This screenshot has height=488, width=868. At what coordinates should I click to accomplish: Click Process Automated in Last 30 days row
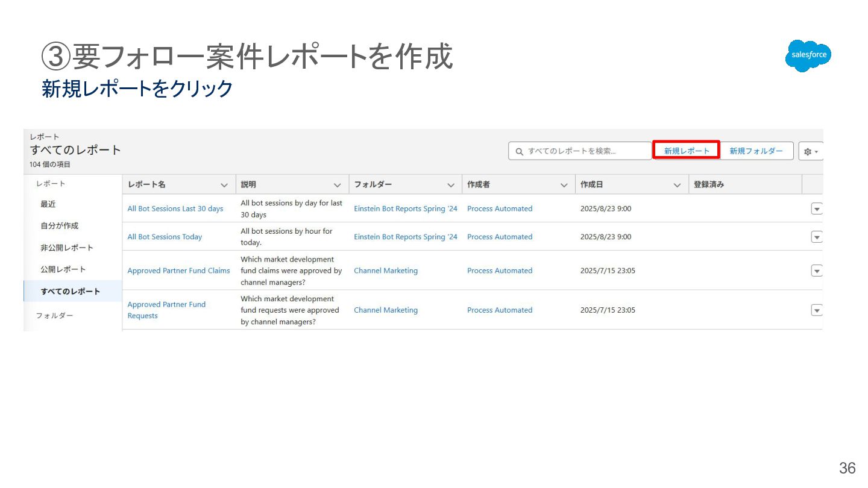pyautogui.click(x=500, y=208)
